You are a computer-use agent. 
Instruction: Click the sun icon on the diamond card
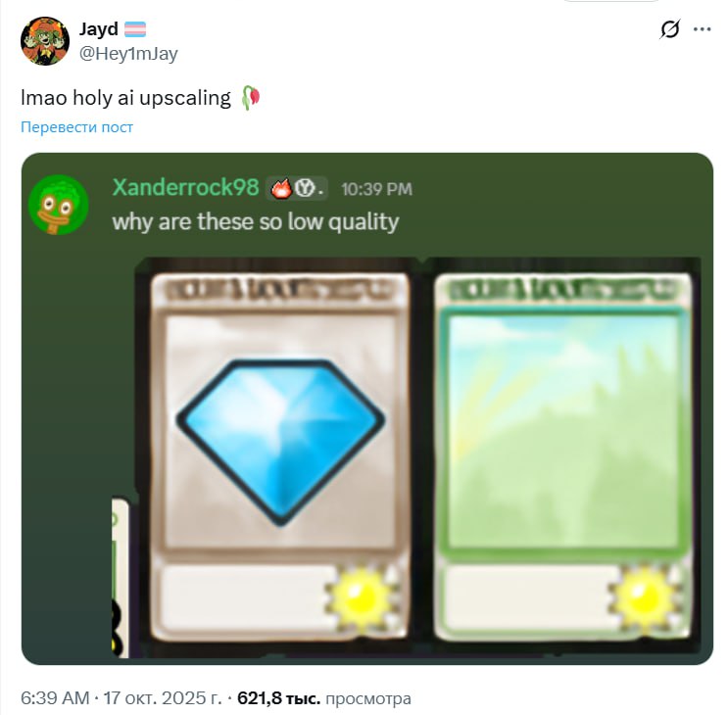pyautogui.click(x=362, y=596)
